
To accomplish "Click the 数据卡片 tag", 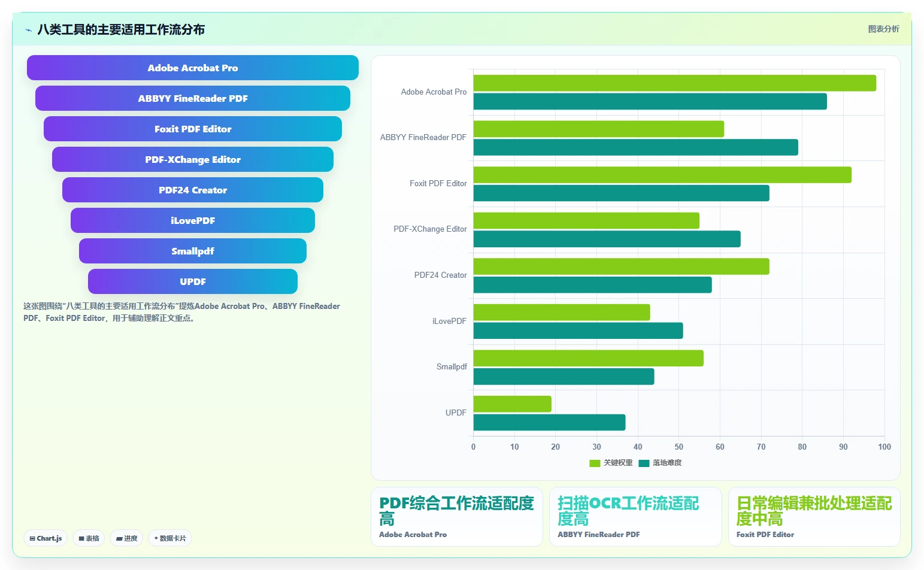I will tap(170, 538).
